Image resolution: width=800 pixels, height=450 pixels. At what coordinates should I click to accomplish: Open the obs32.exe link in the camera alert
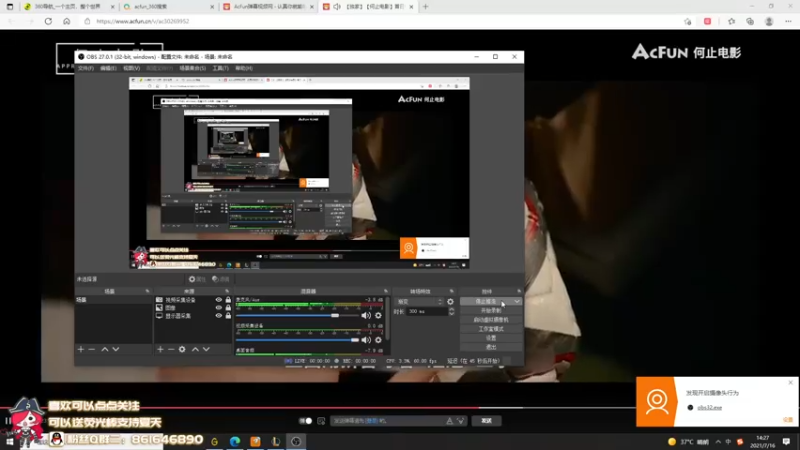click(x=709, y=408)
